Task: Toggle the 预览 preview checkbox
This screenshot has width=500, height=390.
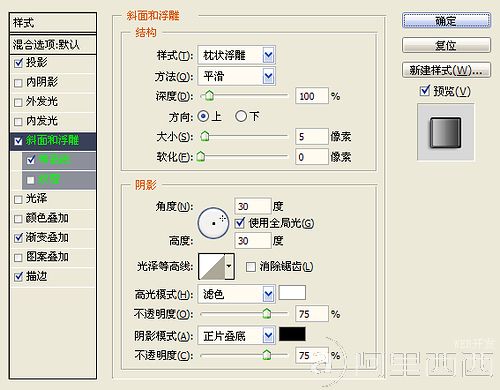Action: 425,90
